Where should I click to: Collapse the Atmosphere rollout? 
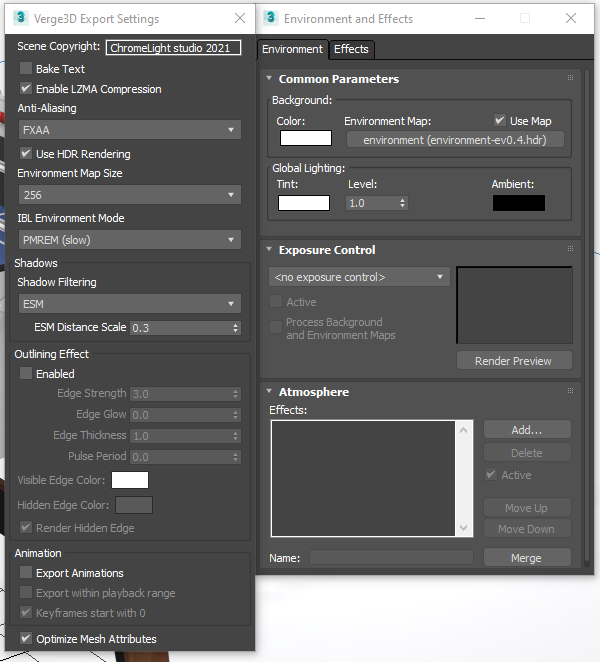point(269,391)
